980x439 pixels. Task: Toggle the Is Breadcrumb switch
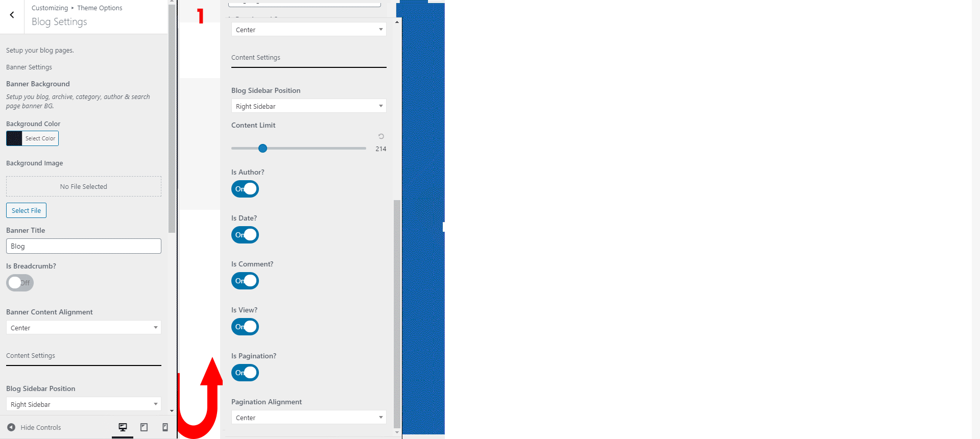[20, 283]
